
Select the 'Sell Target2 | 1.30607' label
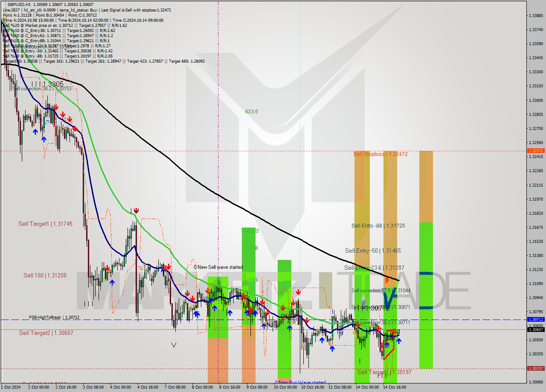coord(46,333)
